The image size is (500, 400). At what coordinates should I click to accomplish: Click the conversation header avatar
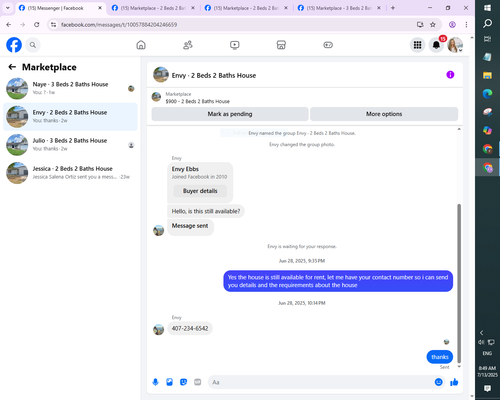pos(161,74)
